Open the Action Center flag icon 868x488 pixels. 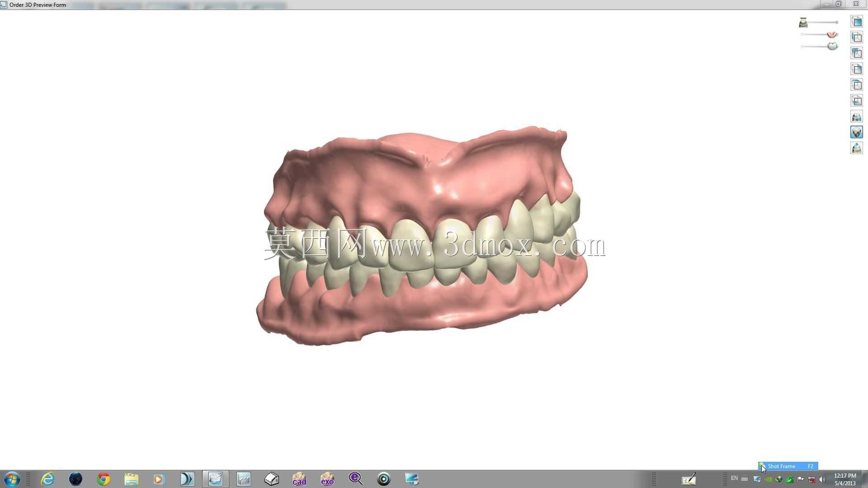[x=801, y=479]
